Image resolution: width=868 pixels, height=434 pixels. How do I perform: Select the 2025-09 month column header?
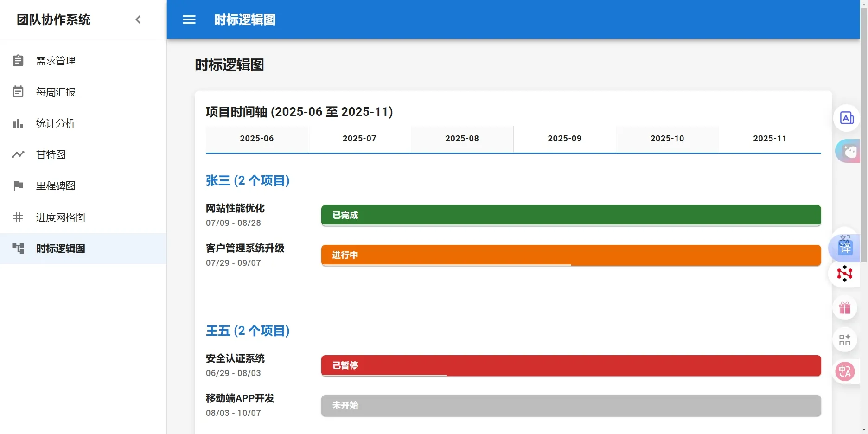[x=564, y=139]
